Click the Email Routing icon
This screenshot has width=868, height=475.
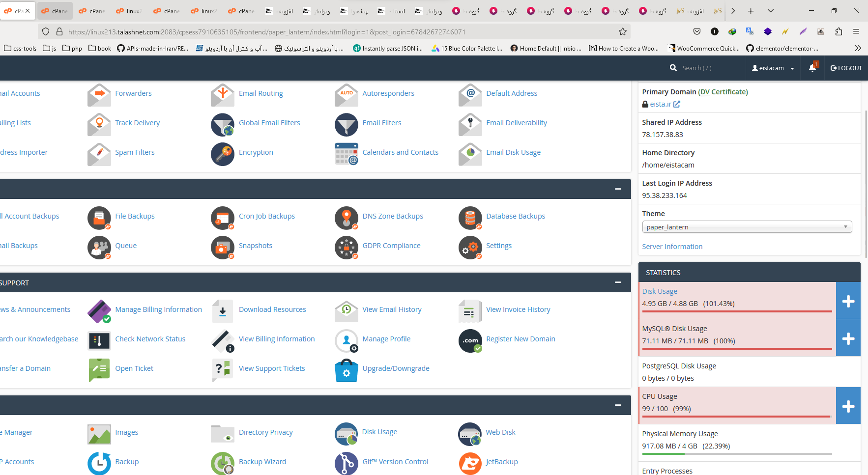(223, 94)
